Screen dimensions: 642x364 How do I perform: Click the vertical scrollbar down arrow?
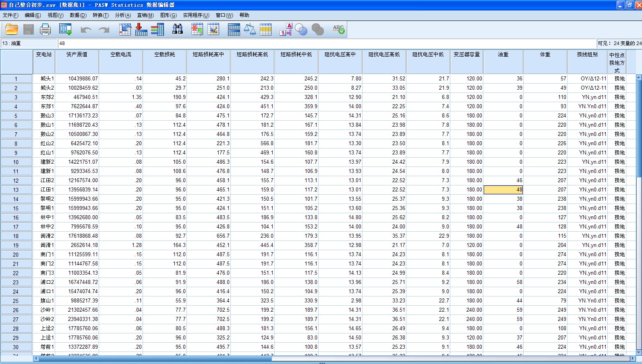pos(638,352)
